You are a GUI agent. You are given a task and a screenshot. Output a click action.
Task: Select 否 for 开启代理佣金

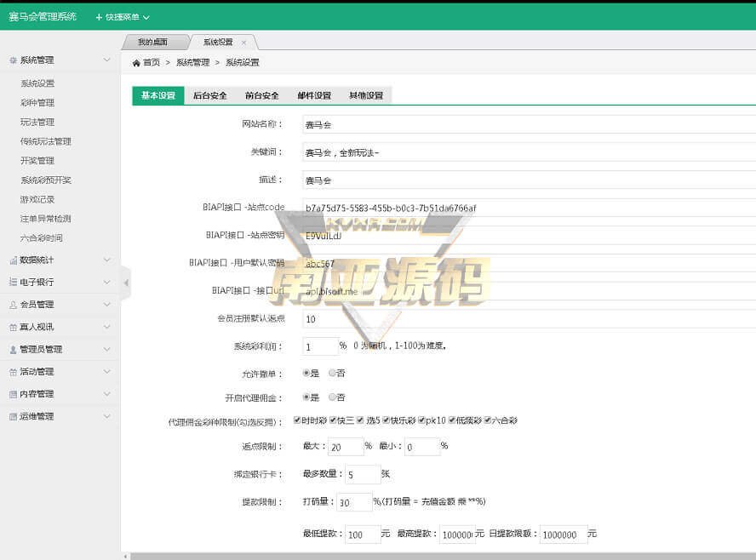click(332, 397)
